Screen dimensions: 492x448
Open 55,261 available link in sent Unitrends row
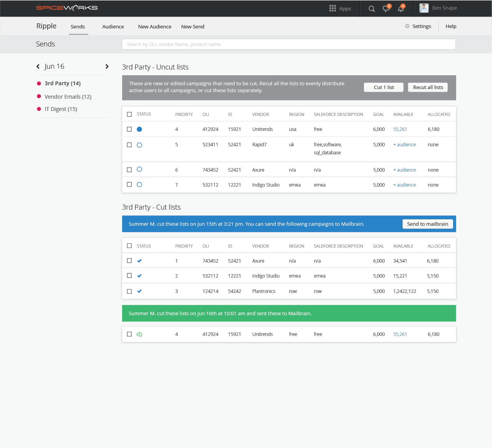pyautogui.click(x=400, y=334)
